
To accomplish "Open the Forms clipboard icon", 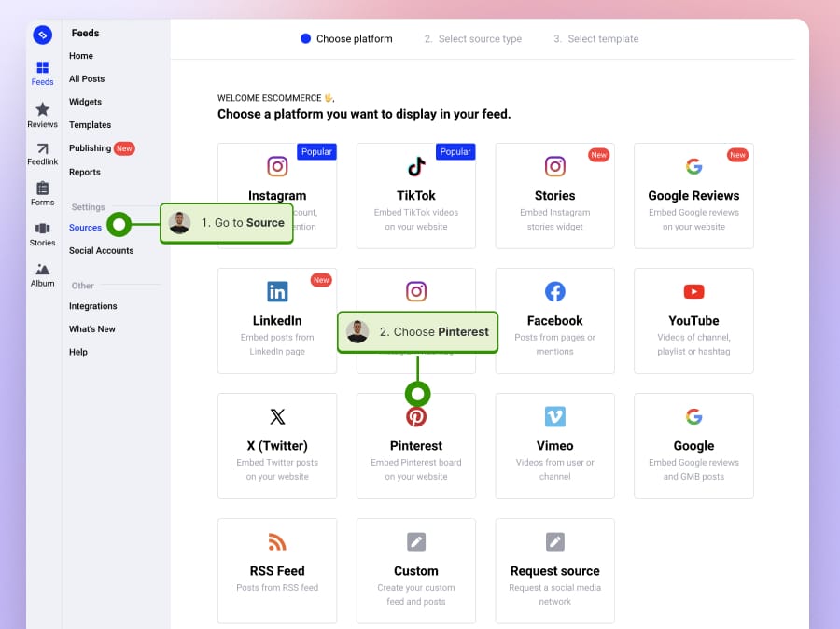I will click(x=42, y=189).
